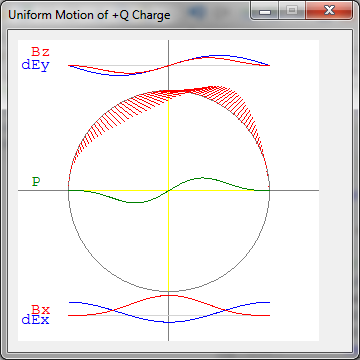Click the red Bx curve's peak
Screen dimensions: 360x360
tap(169, 295)
